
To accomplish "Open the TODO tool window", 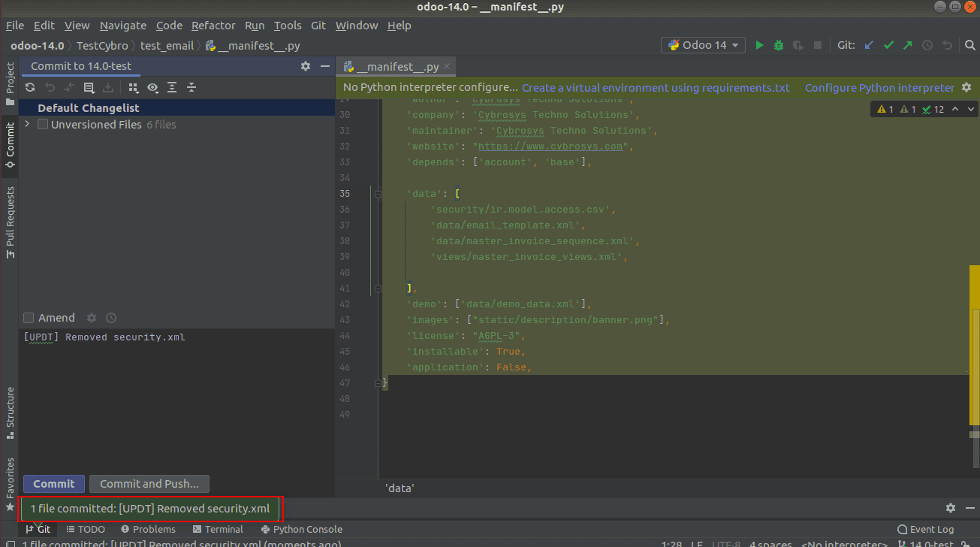I will tap(86, 529).
